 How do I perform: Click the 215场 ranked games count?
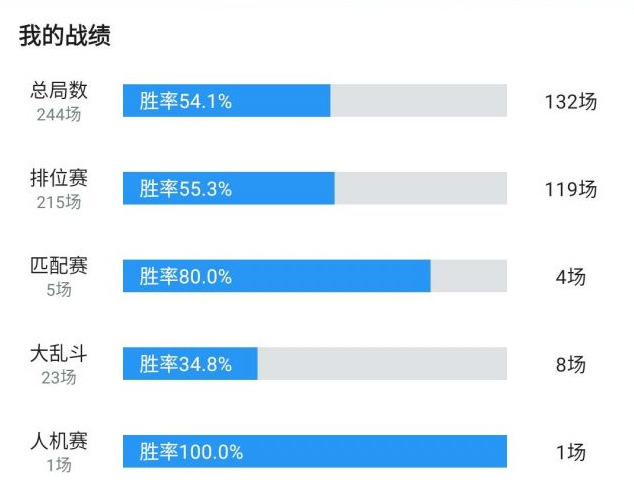pyautogui.click(x=59, y=202)
